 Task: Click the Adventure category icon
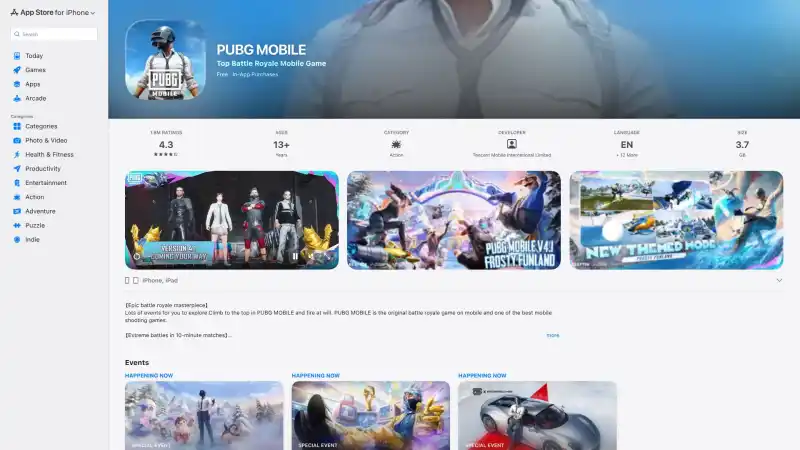pyautogui.click(x=17, y=211)
